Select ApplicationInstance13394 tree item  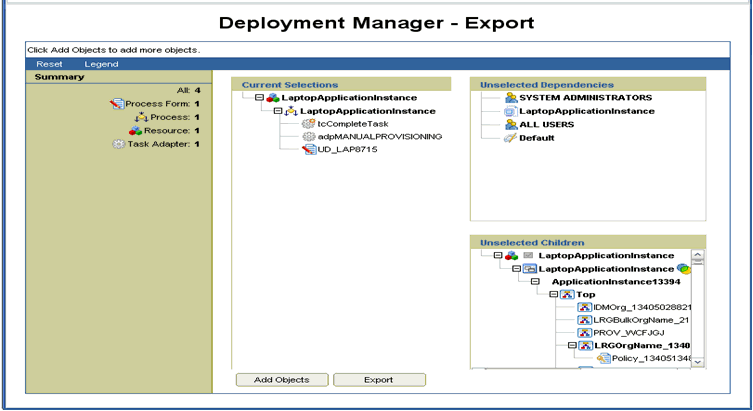(616, 282)
